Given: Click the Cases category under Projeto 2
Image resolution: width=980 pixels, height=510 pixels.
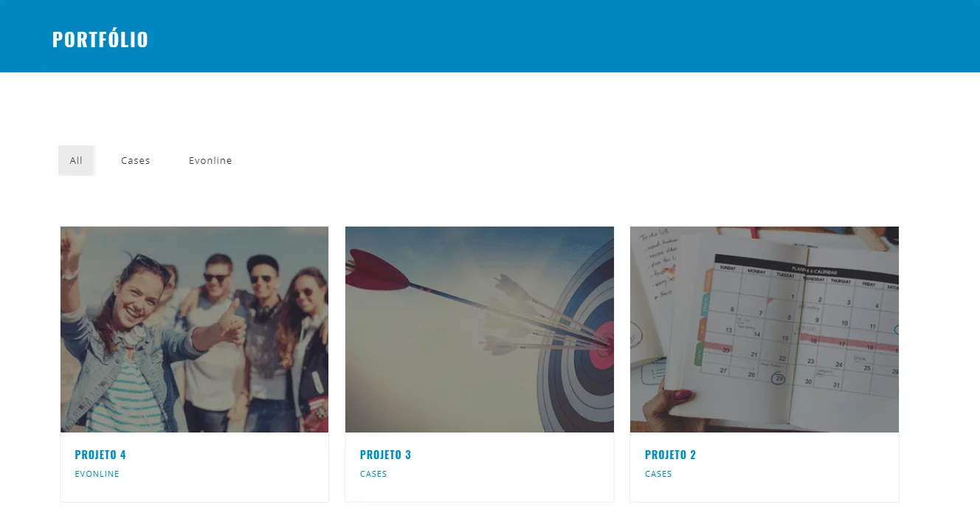Looking at the screenshot, I should coord(658,474).
